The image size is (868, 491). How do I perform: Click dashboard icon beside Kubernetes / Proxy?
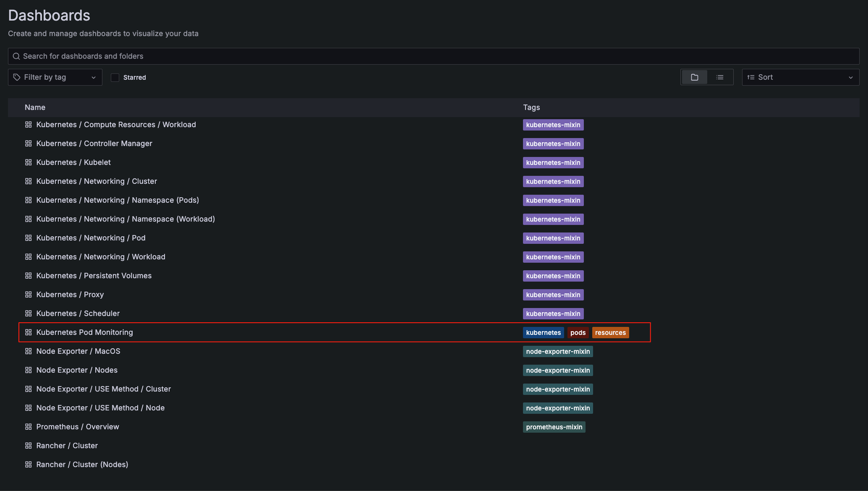(29, 295)
